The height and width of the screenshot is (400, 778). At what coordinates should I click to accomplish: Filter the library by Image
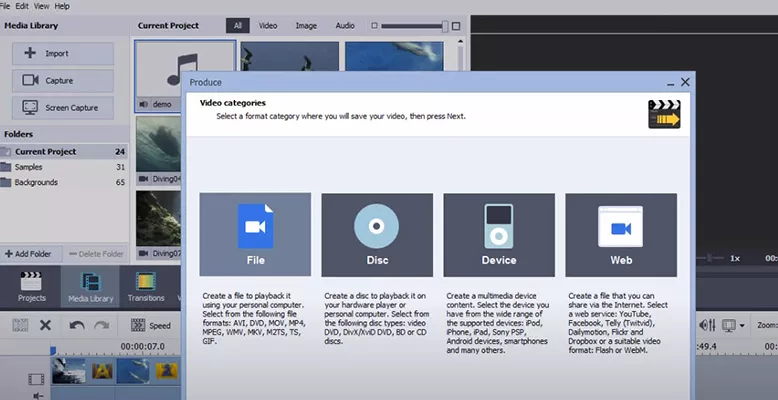tap(306, 26)
